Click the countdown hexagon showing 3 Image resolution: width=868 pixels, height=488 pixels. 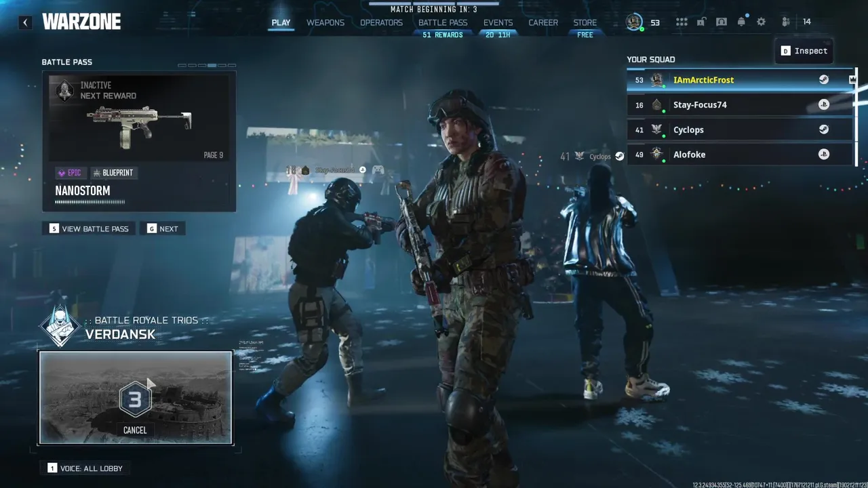135,400
